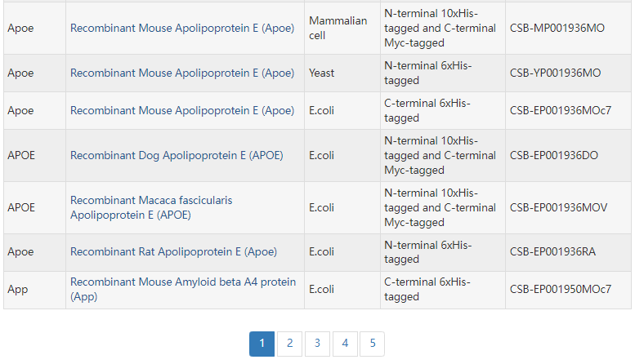Go to page 2 of results

(289, 344)
